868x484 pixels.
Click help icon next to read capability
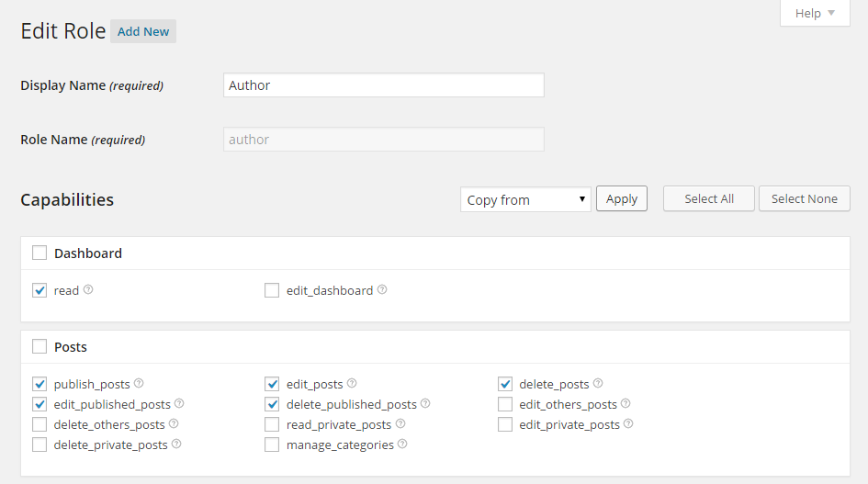pos(88,289)
